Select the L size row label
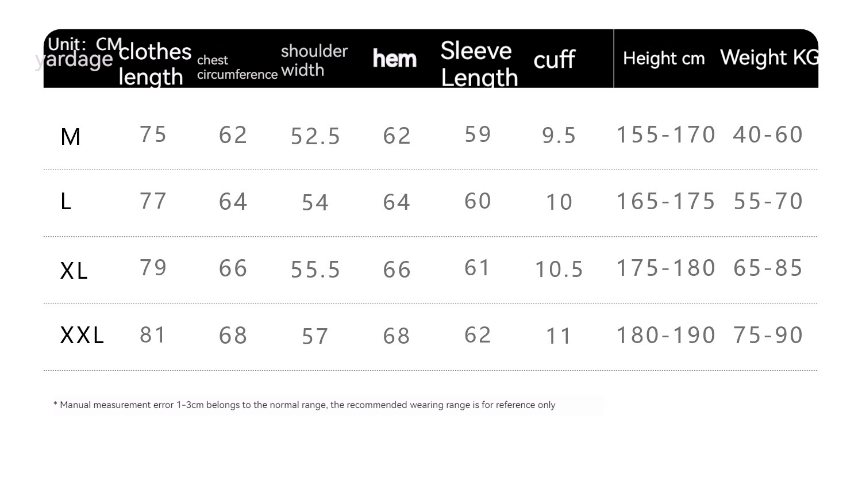This screenshot has height=504, width=862. click(x=66, y=202)
